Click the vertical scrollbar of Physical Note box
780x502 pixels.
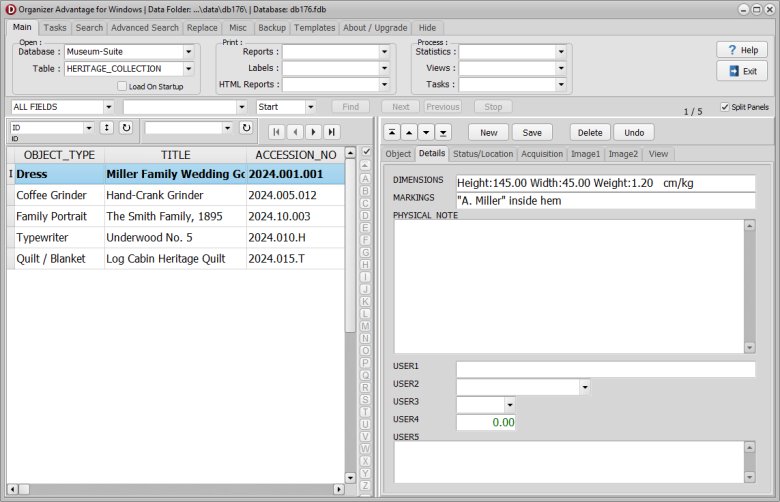(749, 285)
